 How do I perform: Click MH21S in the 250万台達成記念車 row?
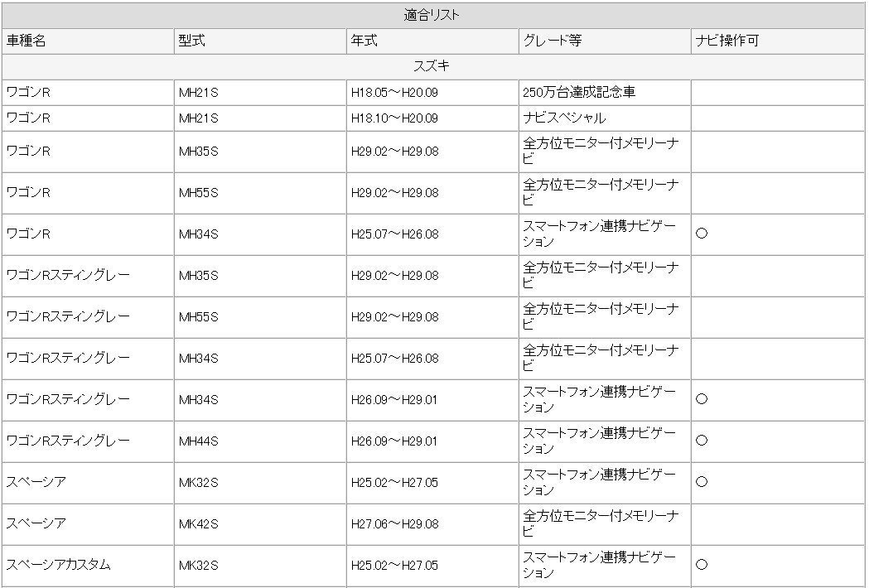click(199, 93)
